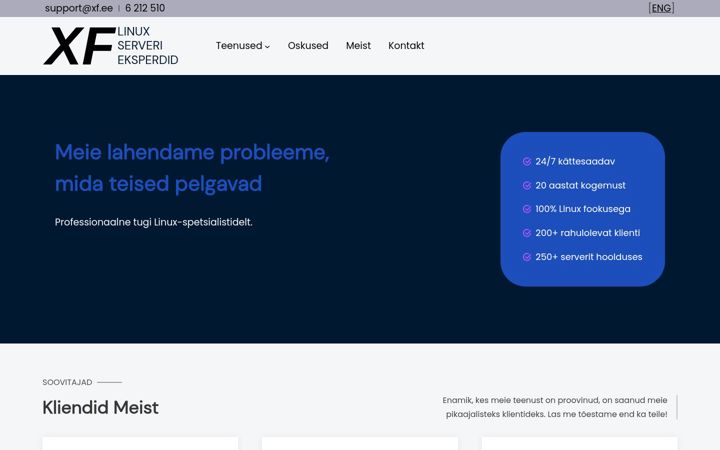Click the 200+ rahulolevat klienti text

pos(588,233)
